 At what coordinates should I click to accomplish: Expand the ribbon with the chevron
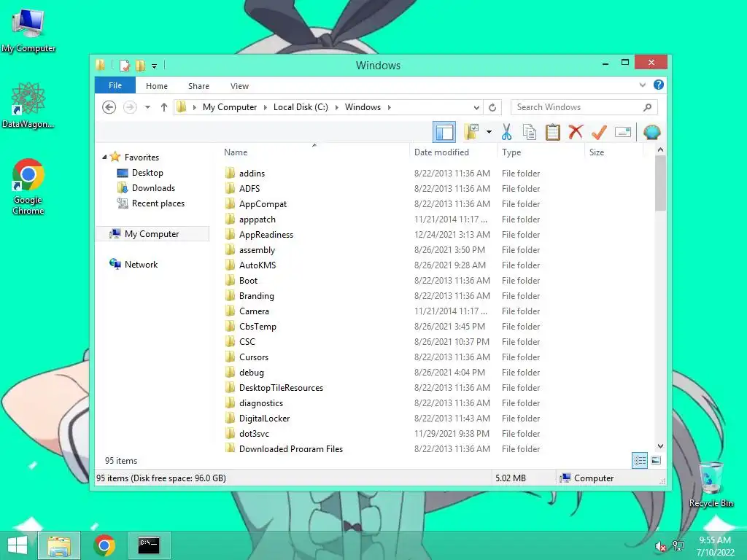click(x=642, y=85)
